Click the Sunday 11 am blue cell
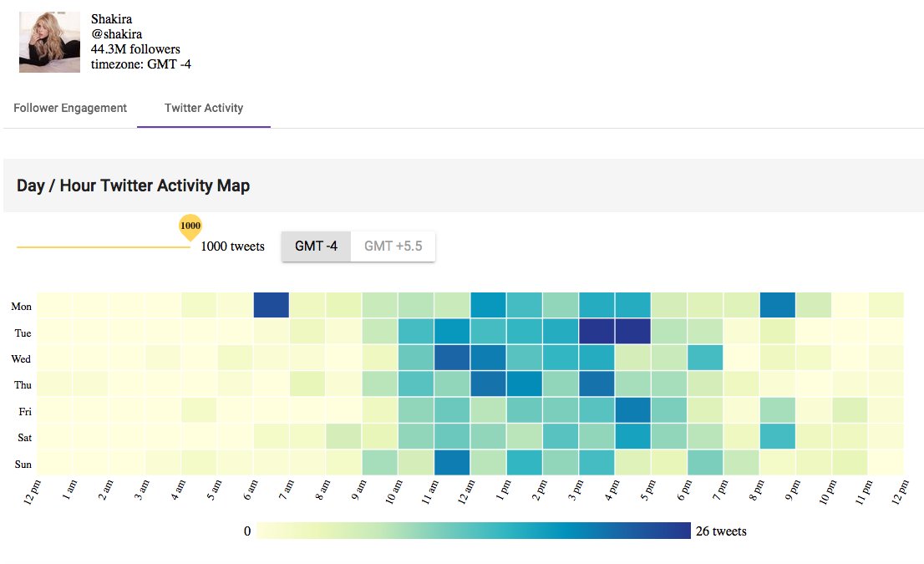 coord(452,462)
